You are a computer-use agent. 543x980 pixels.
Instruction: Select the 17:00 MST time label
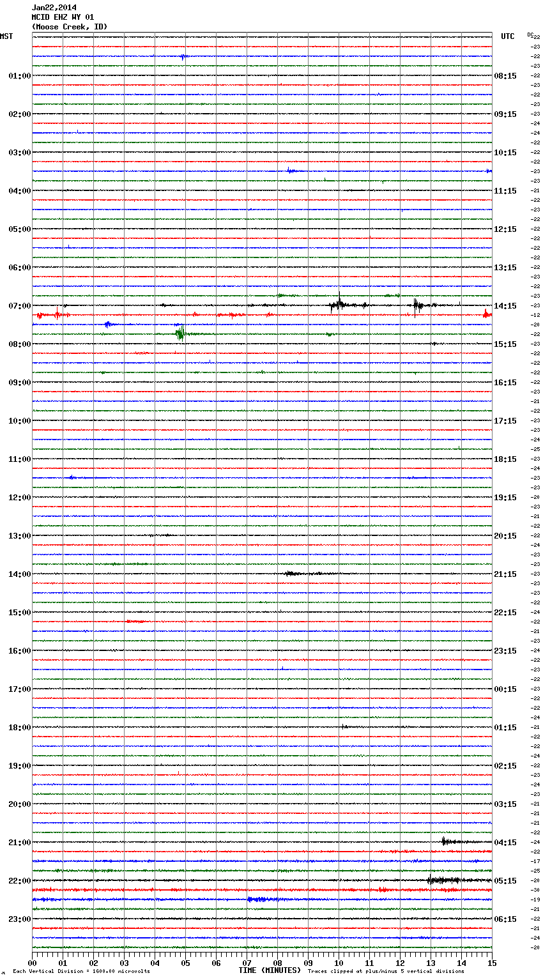[20, 689]
